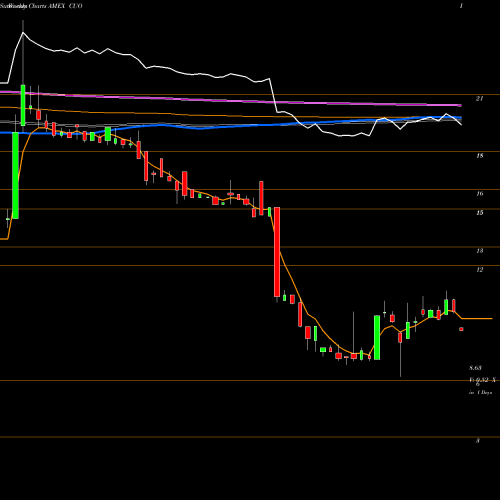Image resolution: width=500 pixels, height=500 pixels.
Task: Click the 'in 4 Days' text
Action: pos(480,393)
